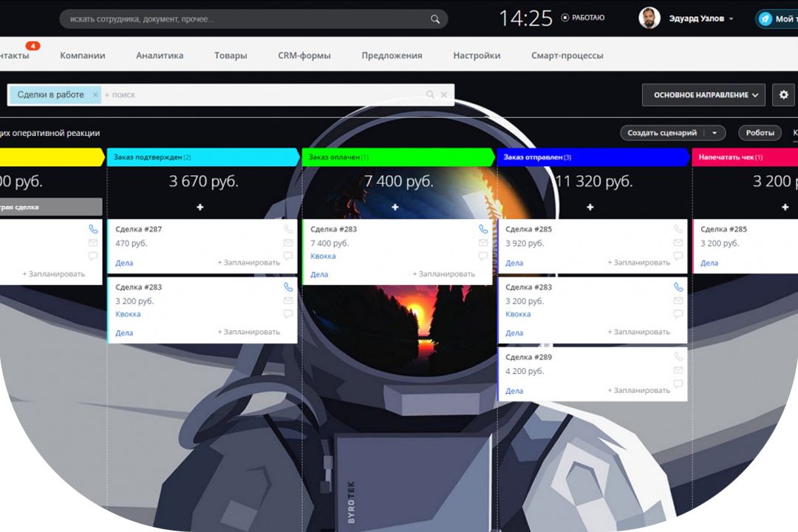This screenshot has width=798, height=532.
Task: Open the chat icon on deal #287 card
Action: [x=288, y=256]
